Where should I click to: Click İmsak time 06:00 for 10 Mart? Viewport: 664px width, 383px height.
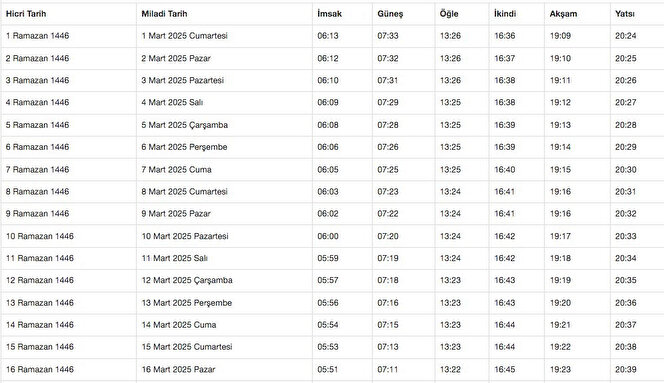(328, 236)
